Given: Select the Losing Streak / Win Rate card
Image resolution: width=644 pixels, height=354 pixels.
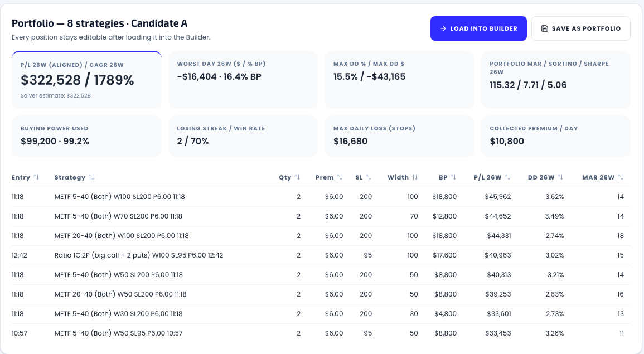Looking at the screenshot, I should point(243,137).
